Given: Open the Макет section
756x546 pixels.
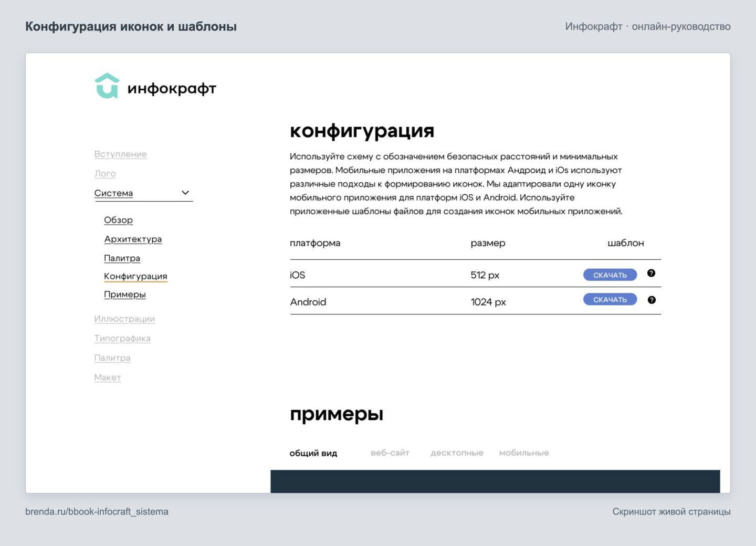Looking at the screenshot, I should pos(108,377).
